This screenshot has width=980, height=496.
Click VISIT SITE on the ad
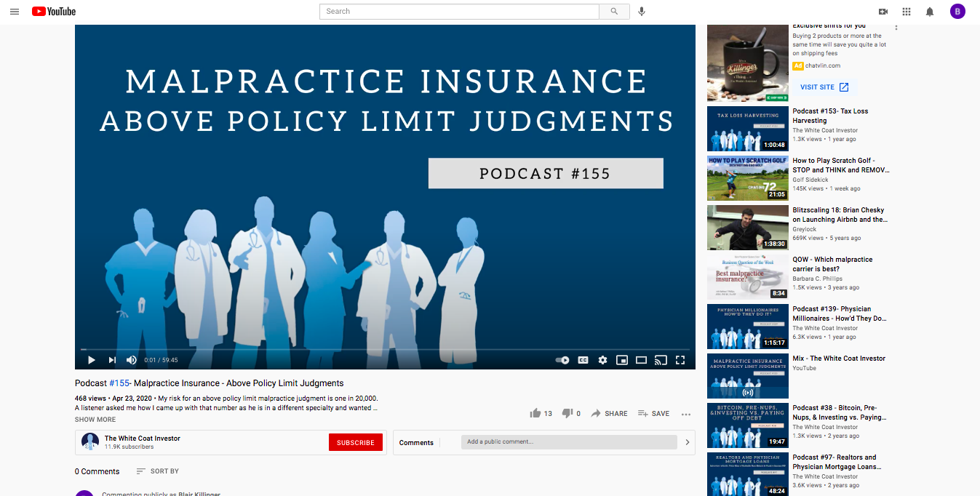point(825,87)
